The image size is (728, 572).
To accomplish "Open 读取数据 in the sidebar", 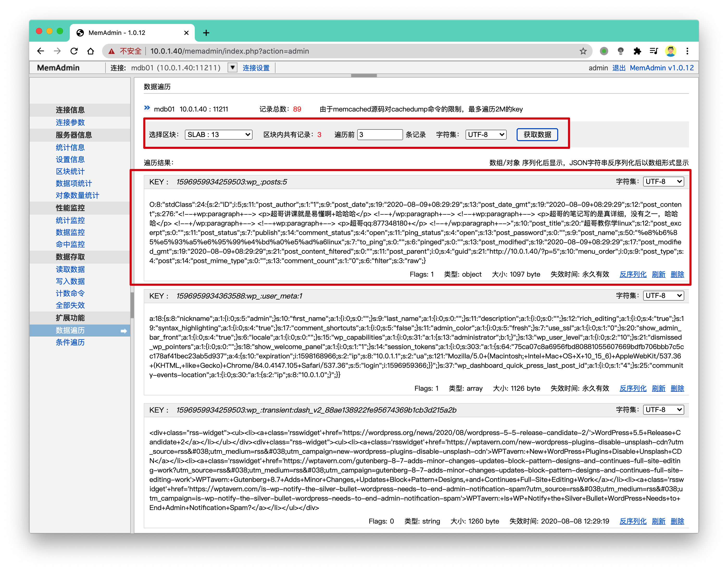I will [x=70, y=269].
